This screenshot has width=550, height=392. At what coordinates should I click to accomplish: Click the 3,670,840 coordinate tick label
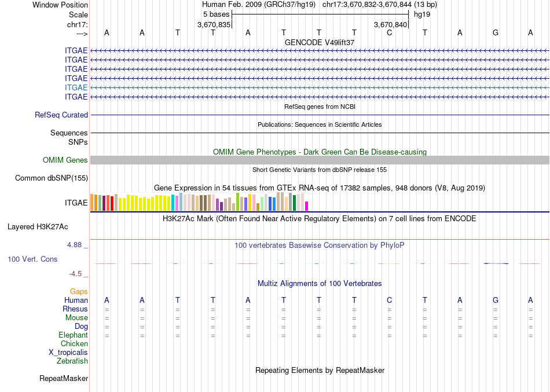pyautogui.click(x=390, y=24)
